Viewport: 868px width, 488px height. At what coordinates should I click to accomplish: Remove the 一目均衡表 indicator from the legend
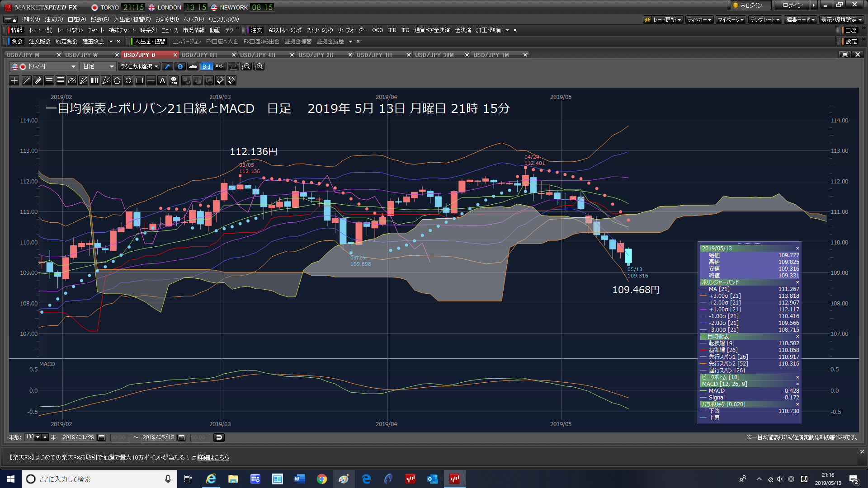pos(797,337)
